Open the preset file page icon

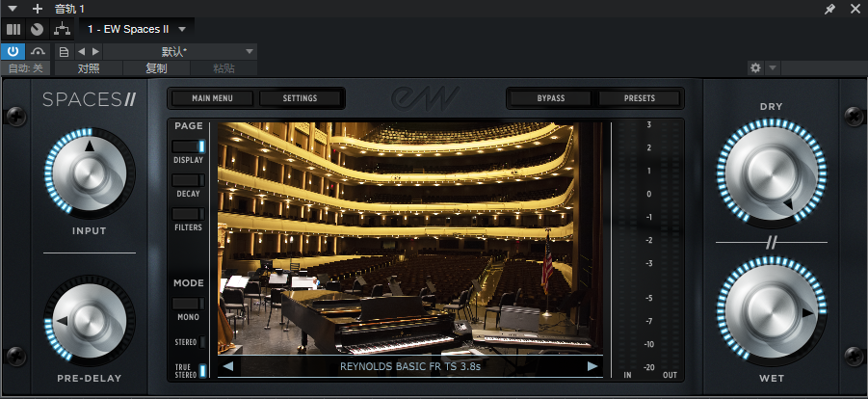point(65,51)
